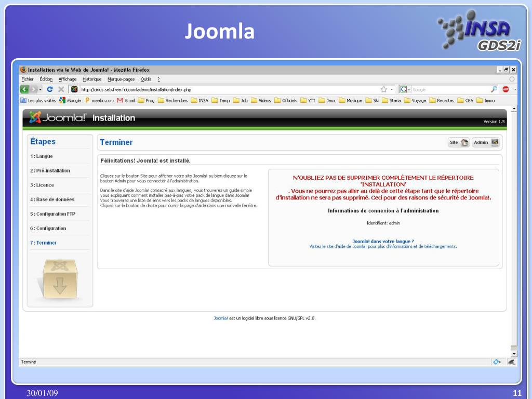This screenshot has width=532, height=399.
Task: Open the Videos bookmarks folder
Action: point(261,100)
